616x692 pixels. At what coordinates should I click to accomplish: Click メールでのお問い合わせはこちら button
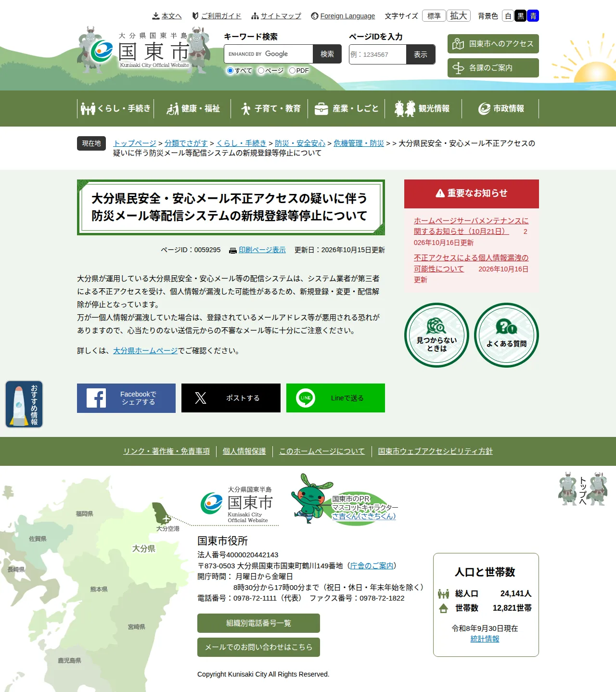pyautogui.click(x=258, y=647)
